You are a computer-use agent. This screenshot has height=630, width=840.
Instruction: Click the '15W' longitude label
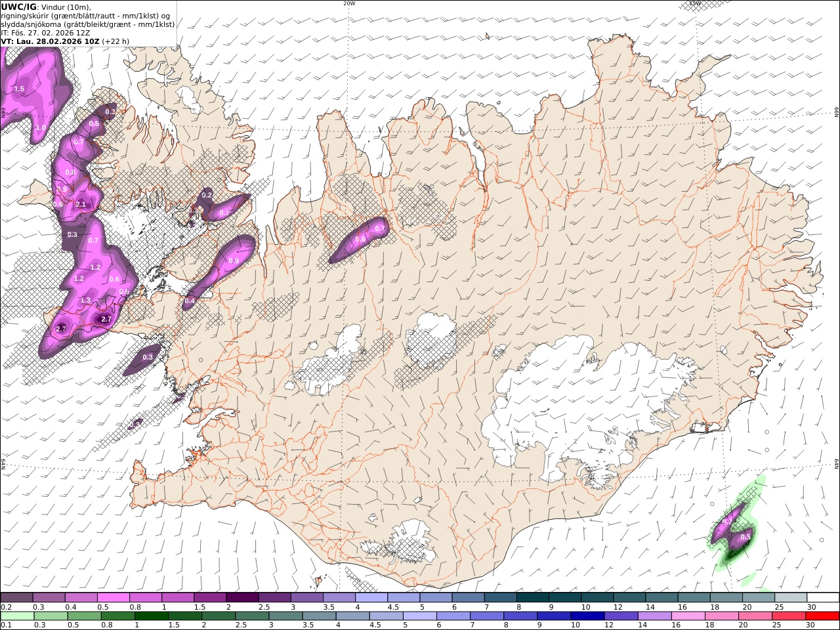[695, 3]
